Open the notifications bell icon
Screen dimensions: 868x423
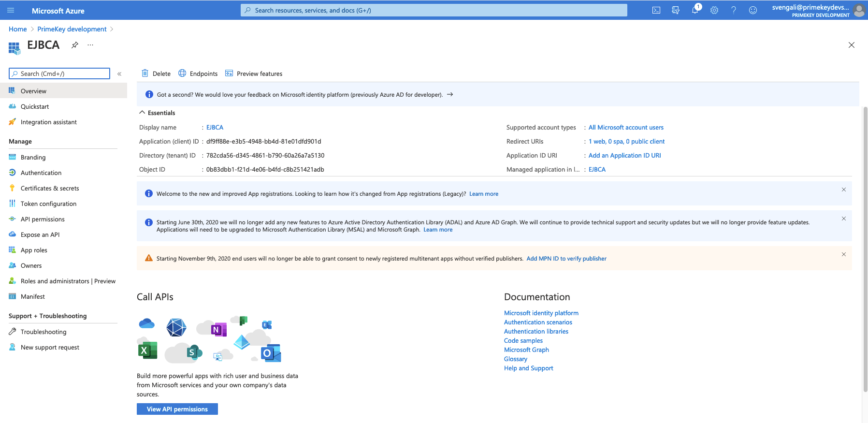click(x=695, y=10)
